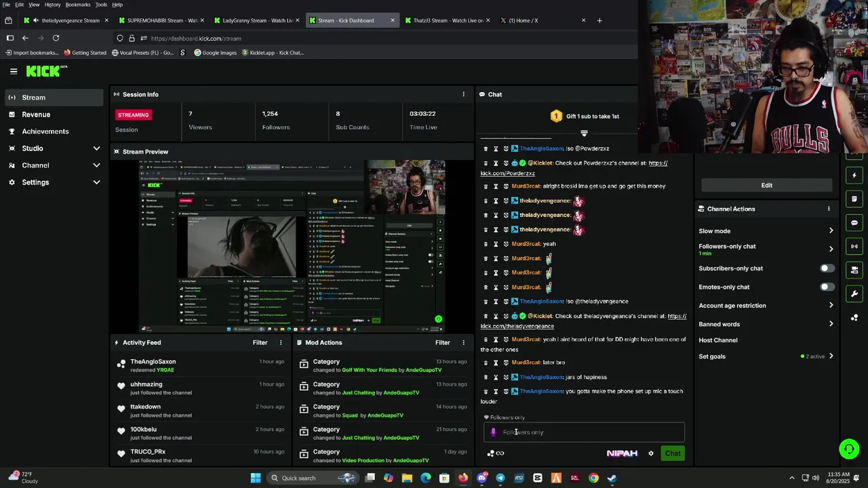
Task: Open Discord from the taskbar
Action: (x=481, y=478)
